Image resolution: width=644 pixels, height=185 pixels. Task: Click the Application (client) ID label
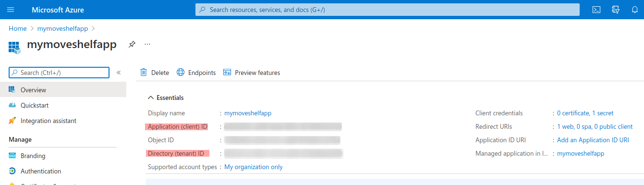[x=178, y=126]
